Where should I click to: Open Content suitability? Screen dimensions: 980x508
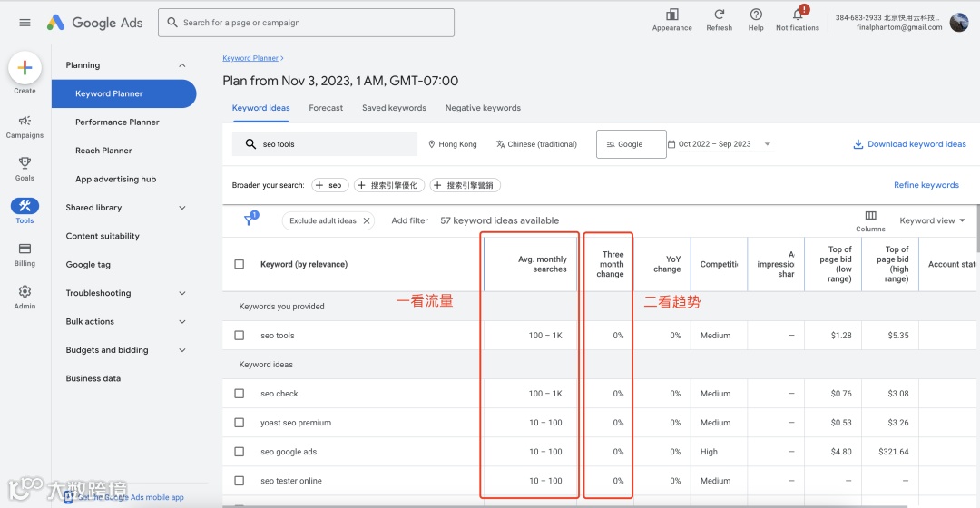pos(103,236)
